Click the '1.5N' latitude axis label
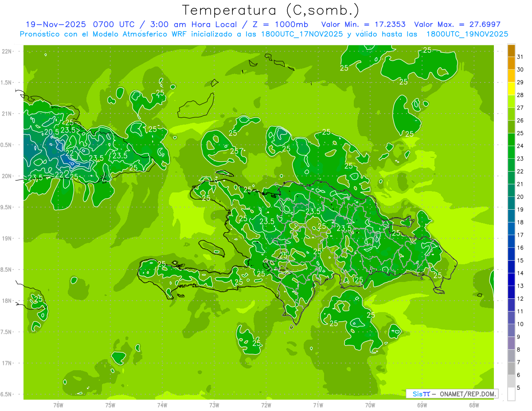This screenshot has height=411, width=532. coord(6,83)
